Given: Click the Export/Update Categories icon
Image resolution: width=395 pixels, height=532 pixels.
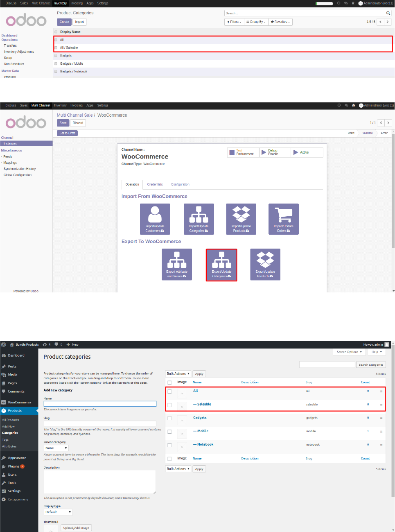Looking at the screenshot, I should pyautogui.click(x=221, y=265).
